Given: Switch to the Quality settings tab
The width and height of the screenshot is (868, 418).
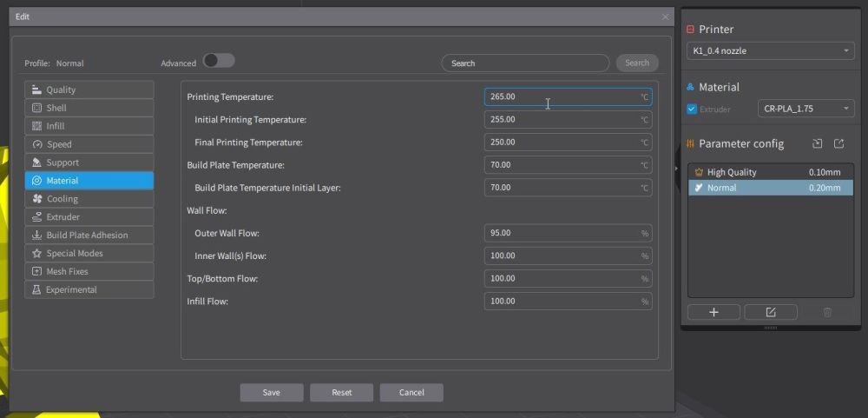Looking at the screenshot, I should point(89,90).
